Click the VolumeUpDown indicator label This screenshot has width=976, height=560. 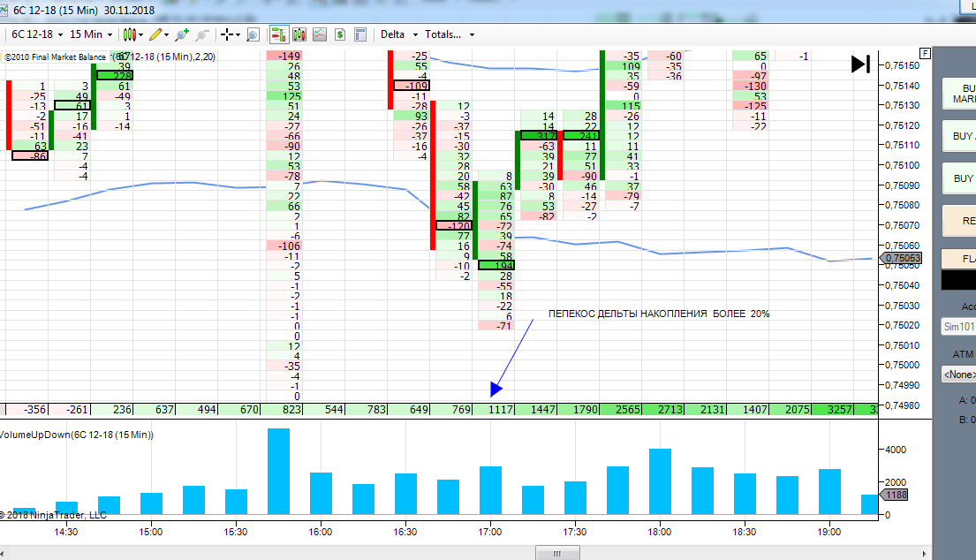point(77,435)
